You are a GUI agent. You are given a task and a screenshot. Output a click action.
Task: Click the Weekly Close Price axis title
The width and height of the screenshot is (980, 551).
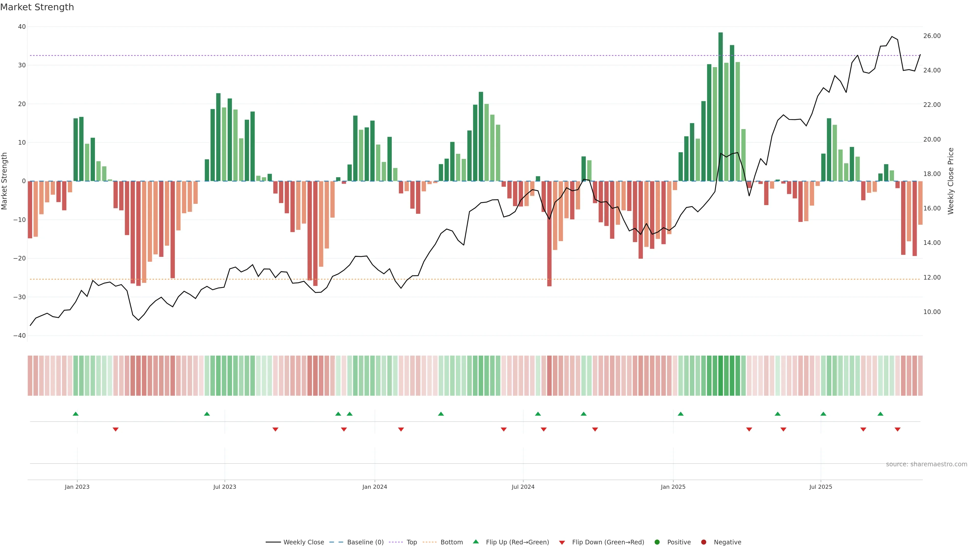pyautogui.click(x=951, y=181)
